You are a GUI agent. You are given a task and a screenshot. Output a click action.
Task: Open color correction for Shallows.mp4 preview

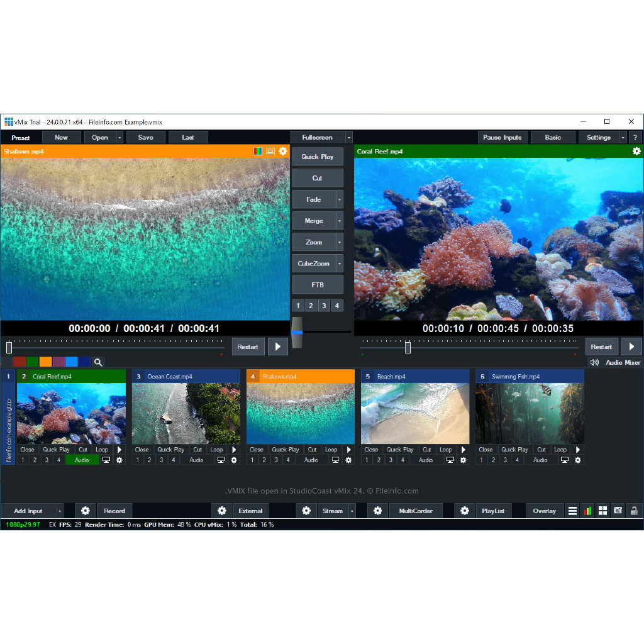[258, 152]
